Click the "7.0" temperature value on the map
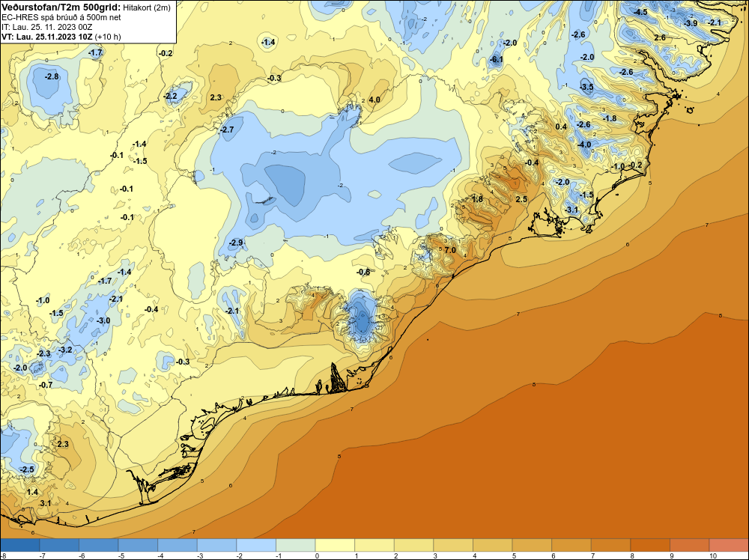Screen dimensions: 749x560 [450, 250]
